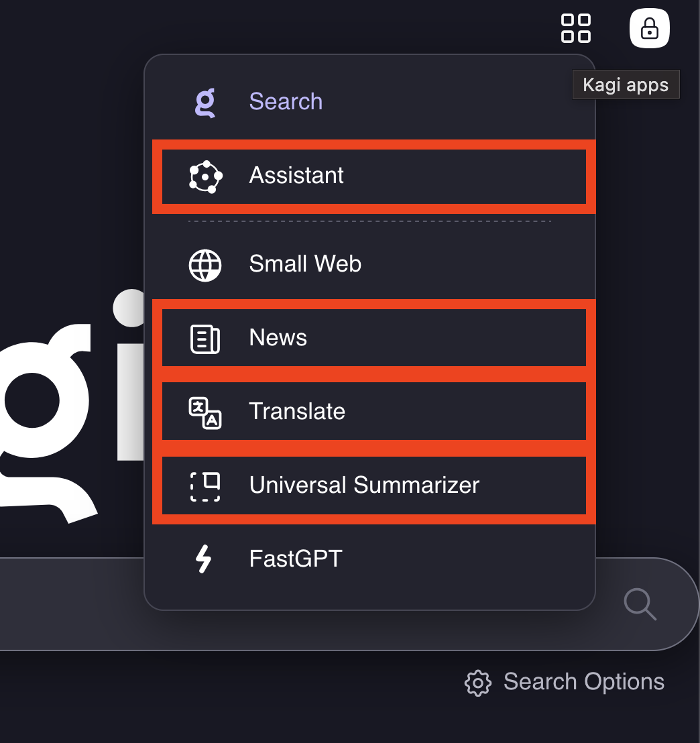Open Assistant from the apps menu
Image resolution: width=700 pixels, height=743 pixels.
pos(296,176)
